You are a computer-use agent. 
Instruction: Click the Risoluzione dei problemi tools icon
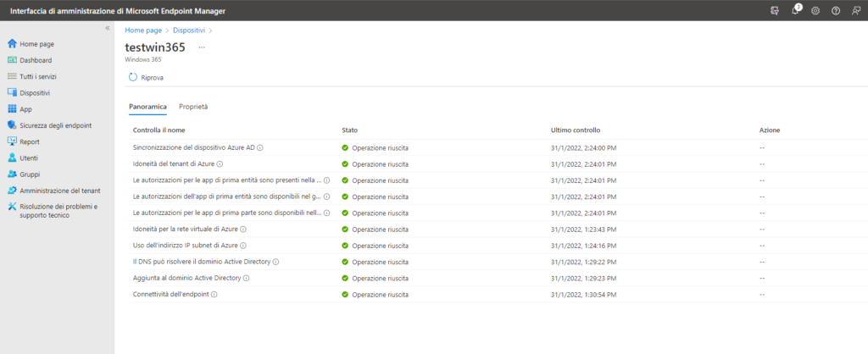12,207
